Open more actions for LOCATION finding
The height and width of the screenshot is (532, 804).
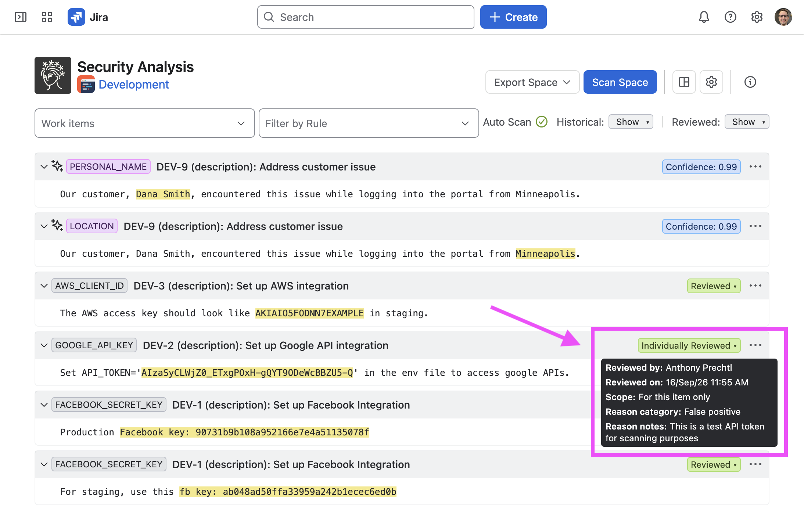(755, 226)
